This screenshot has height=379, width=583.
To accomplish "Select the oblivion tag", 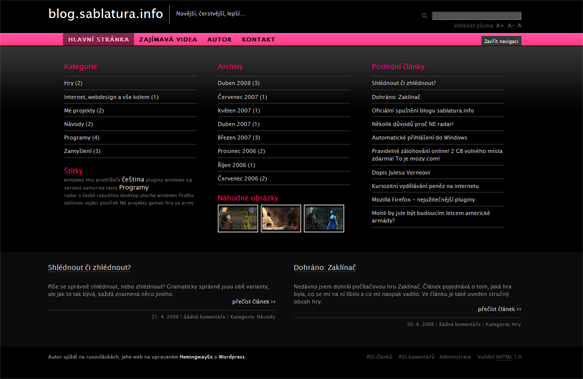I will (73, 203).
